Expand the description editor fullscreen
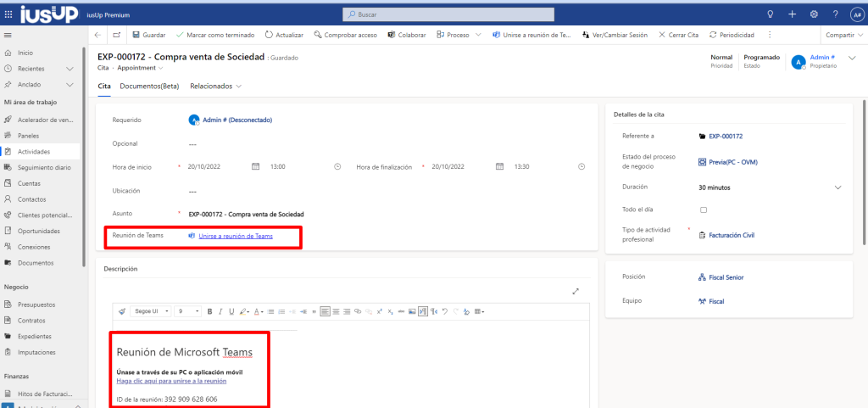This screenshot has height=408, width=868. click(x=576, y=291)
